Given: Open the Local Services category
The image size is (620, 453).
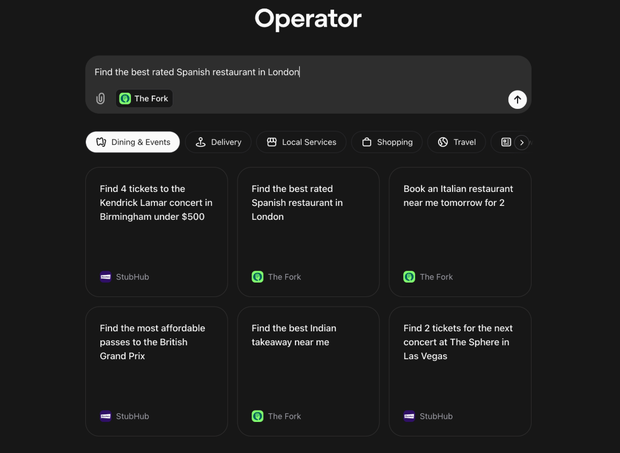Looking at the screenshot, I should click(301, 142).
